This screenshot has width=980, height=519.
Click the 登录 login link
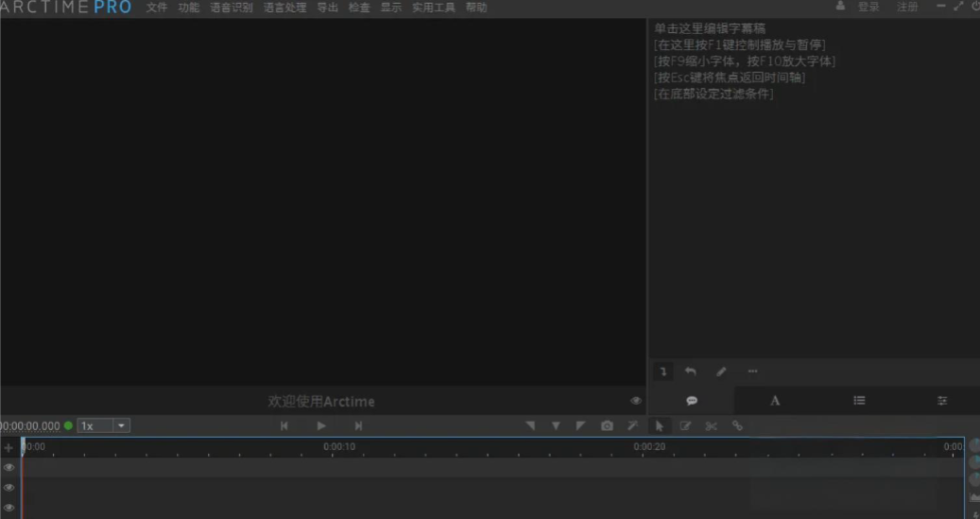coord(868,8)
